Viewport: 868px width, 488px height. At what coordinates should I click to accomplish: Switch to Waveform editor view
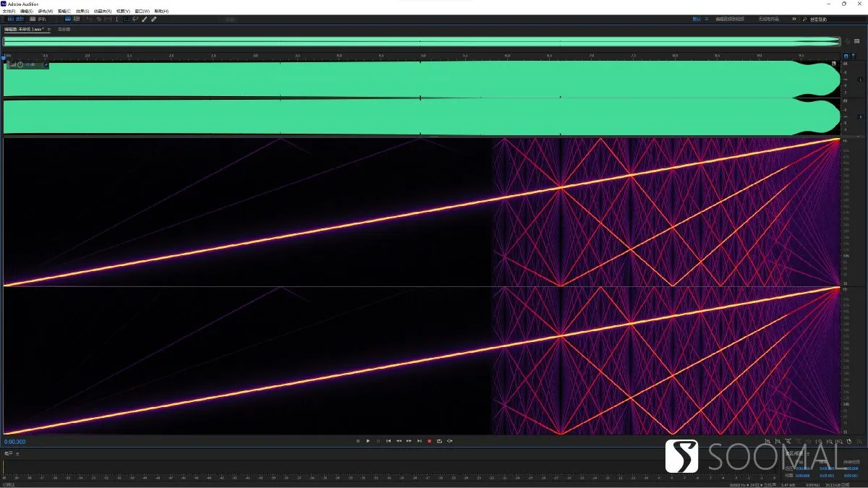[x=16, y=19]
